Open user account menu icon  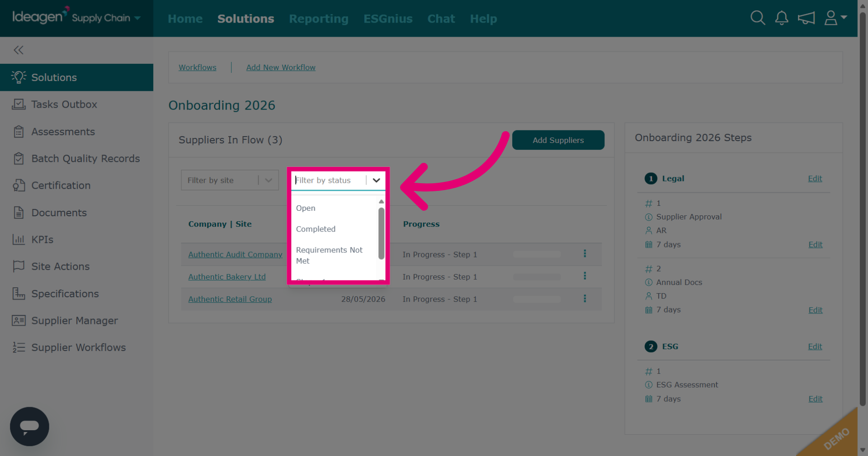835,18
